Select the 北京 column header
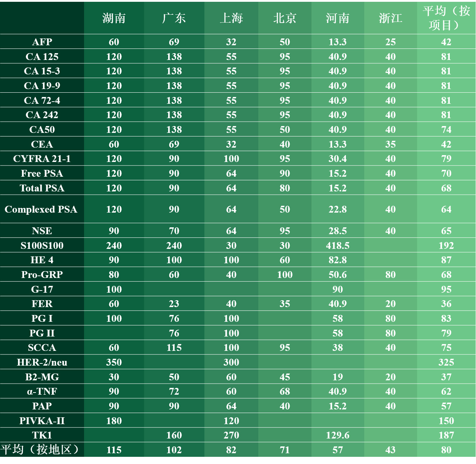476x464 pixels. [285, 18]
